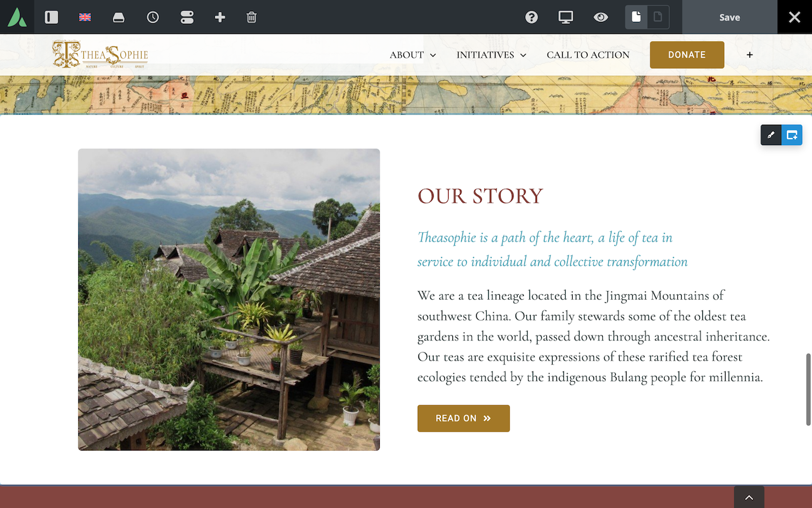The image size is (812, 508).
Task: Open the language flag selector
Action: point(85,18)
